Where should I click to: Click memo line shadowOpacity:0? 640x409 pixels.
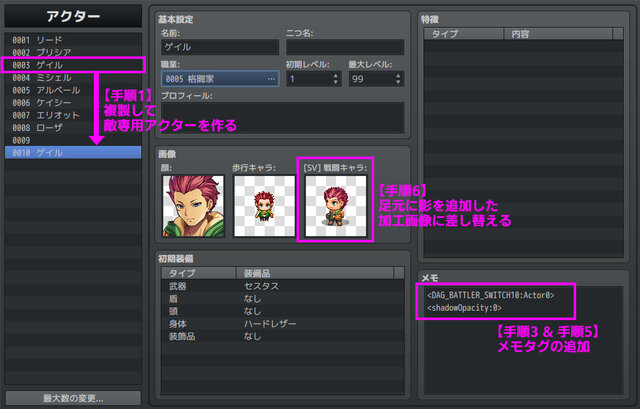[x=464, y=308]
